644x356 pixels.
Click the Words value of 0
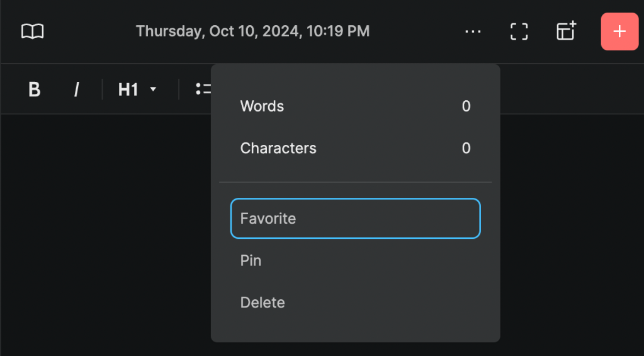(x=466, y=106)
